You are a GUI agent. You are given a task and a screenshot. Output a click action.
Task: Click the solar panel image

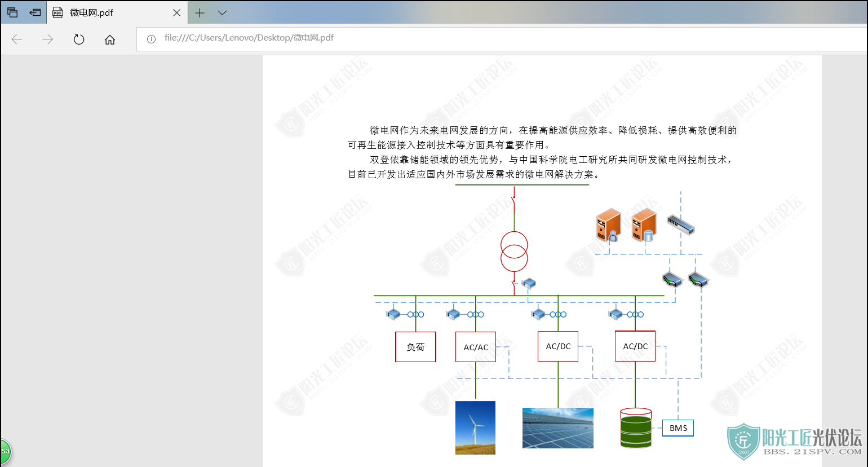pyautogui.click(x=558, y=428)
